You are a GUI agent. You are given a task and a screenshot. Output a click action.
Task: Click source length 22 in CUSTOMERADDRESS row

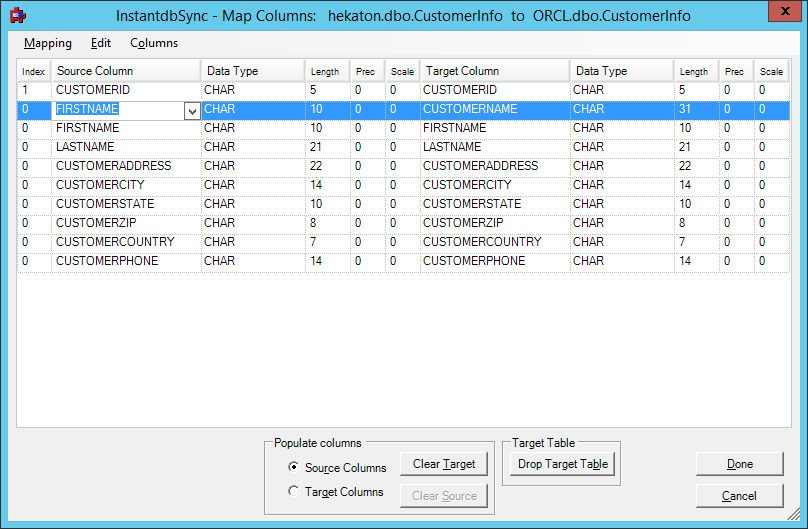(x=327, y=166)
